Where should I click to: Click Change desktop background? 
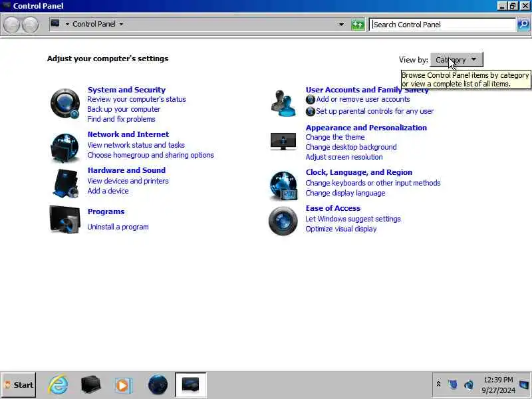[x=351, y=147]
